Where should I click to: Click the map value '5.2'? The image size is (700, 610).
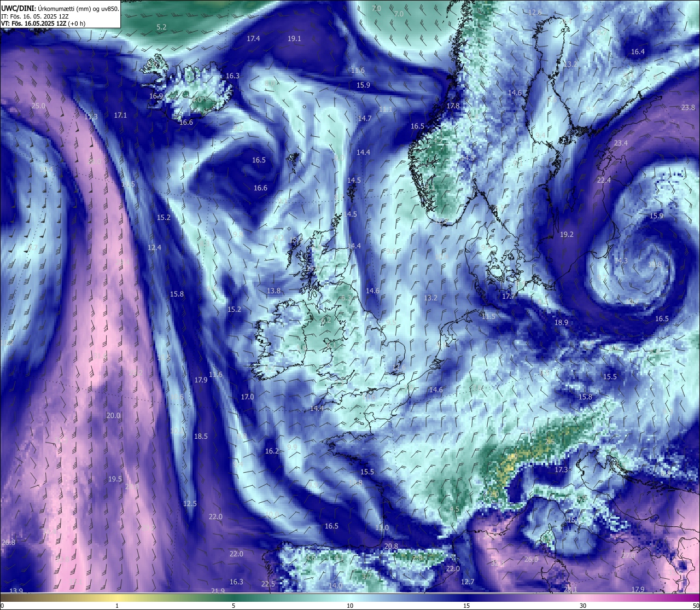coord(161,27)
